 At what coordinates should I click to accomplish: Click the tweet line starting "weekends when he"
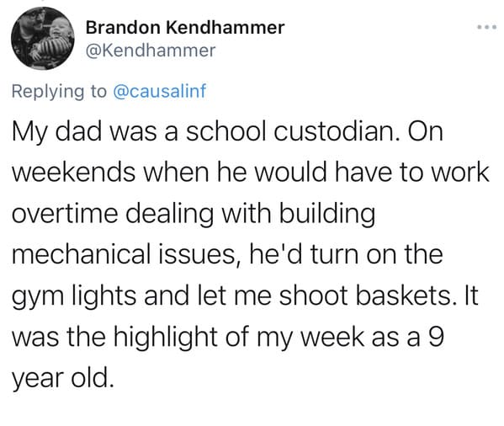(251, 173)
